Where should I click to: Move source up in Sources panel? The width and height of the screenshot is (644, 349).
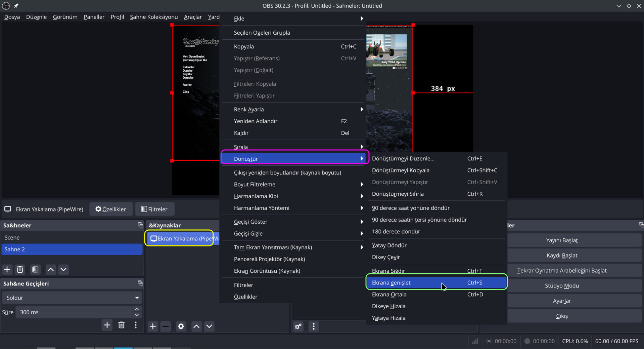point(196,326)
